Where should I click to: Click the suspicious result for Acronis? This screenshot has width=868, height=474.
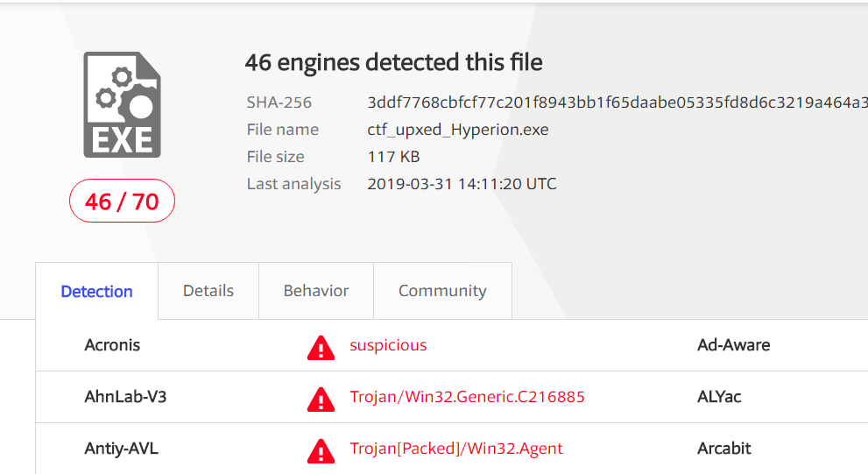(388, 345)
